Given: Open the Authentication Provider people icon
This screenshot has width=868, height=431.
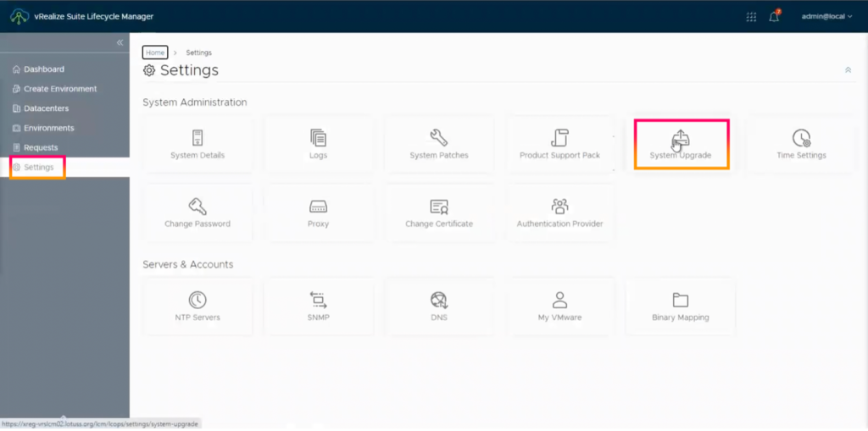Looking at the screenshot, I should [559, 207].
